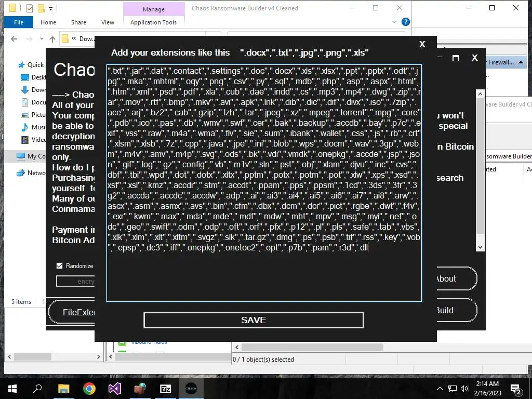Open the Downloads folder in the navigation pane

pyautogui.click(x=33, y=90)
